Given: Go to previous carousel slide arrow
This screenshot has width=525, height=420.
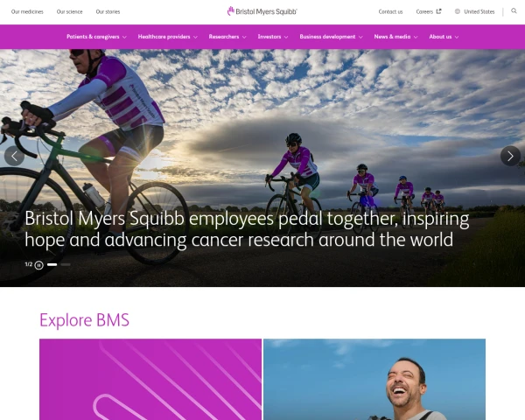Looking at the screenshot, I should pos(14,156).
